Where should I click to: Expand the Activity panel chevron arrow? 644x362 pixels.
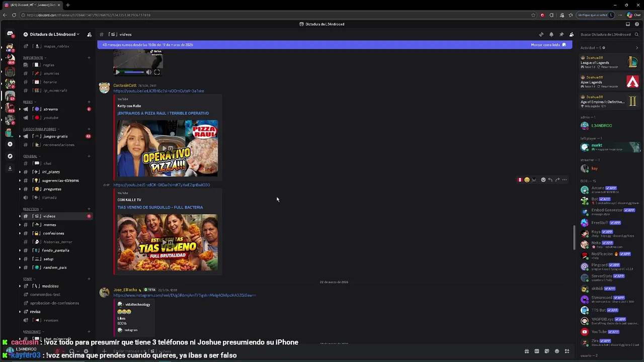[x=637, y=48]
